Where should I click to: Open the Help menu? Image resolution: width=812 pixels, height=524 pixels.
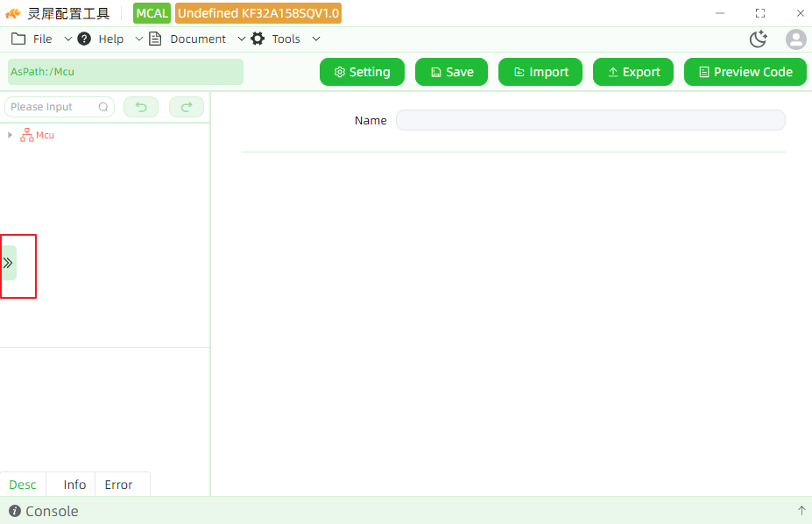click(x=111, y=39)
